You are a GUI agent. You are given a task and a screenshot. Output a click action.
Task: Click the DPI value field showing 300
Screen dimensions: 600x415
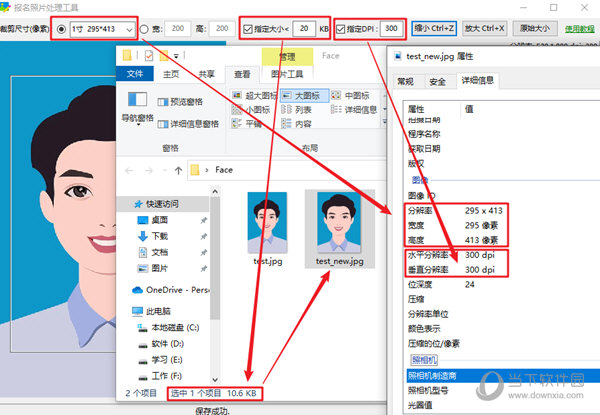coord(391,29)
